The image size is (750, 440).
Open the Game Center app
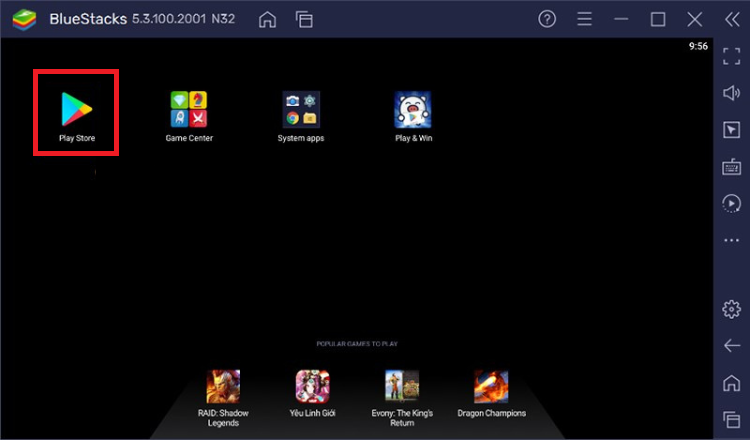pos(189,110)
